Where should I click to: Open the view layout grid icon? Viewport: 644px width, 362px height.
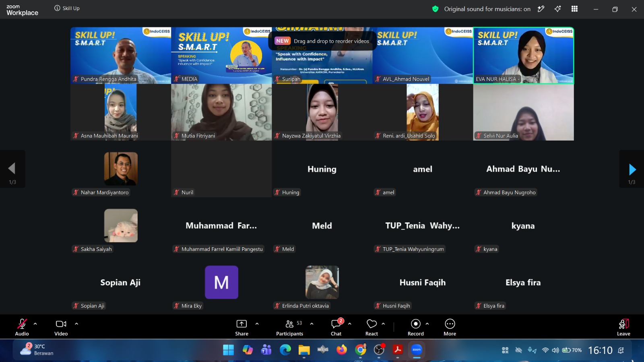click(574, 9)
